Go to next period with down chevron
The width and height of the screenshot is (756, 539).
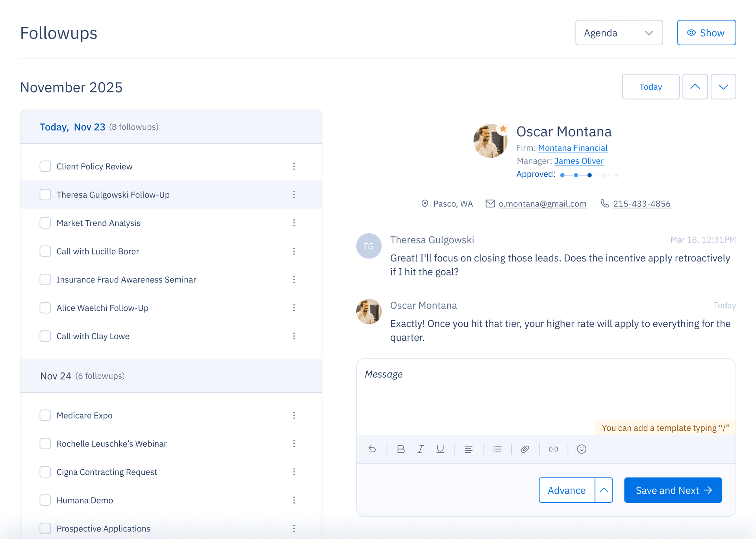click(x=723, y=87)
